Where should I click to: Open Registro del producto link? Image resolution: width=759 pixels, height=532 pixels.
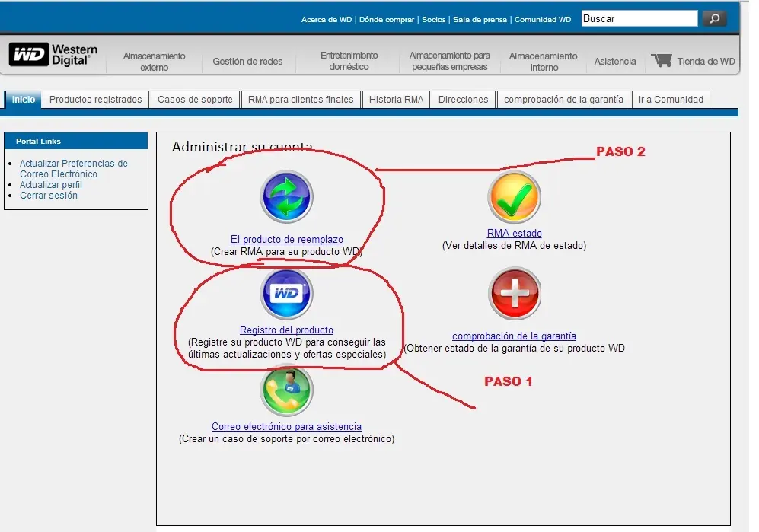pyautogui.click(x=286, y=330)
